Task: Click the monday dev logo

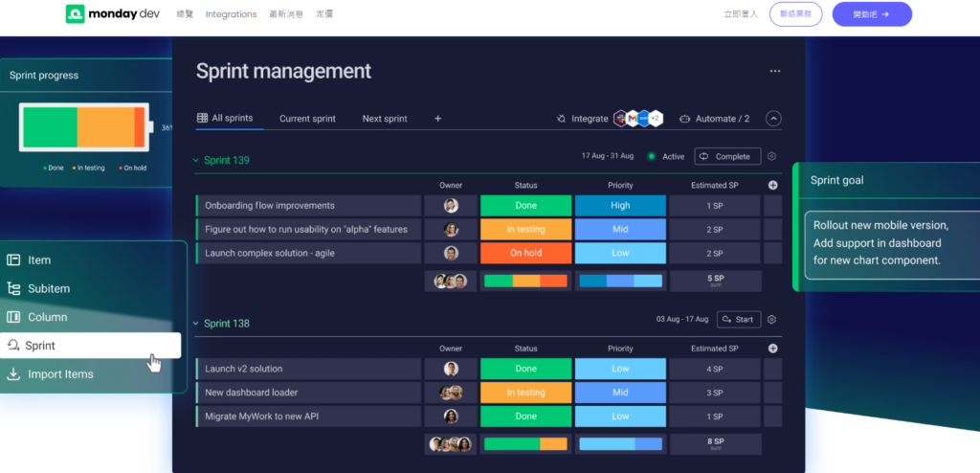Action: 113,13
